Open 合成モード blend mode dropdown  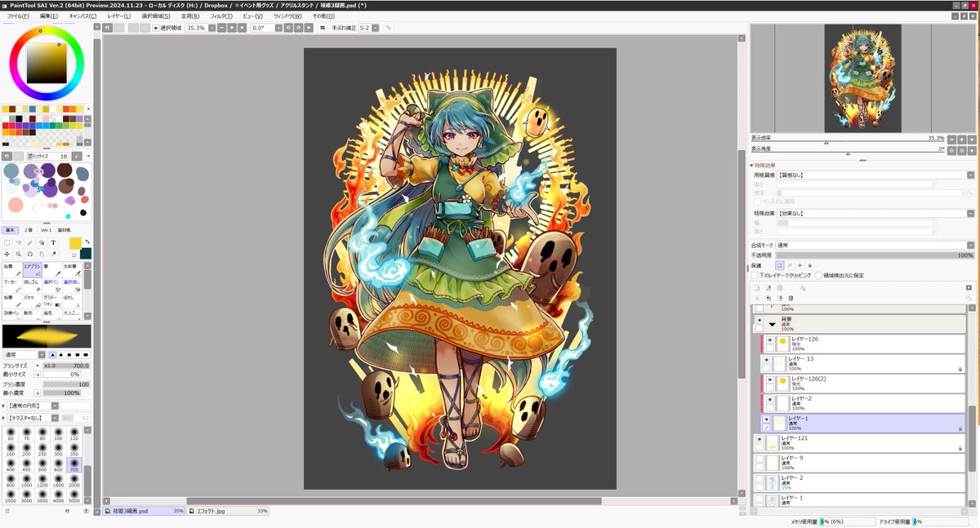(x=970, y=245)
